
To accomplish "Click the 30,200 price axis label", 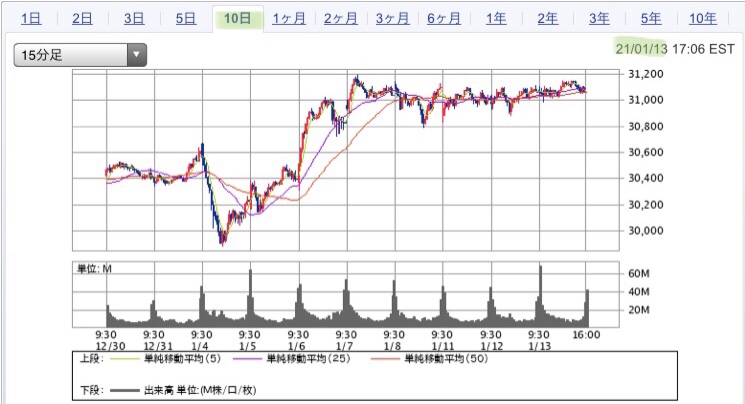I will click(x=646, y=204).
